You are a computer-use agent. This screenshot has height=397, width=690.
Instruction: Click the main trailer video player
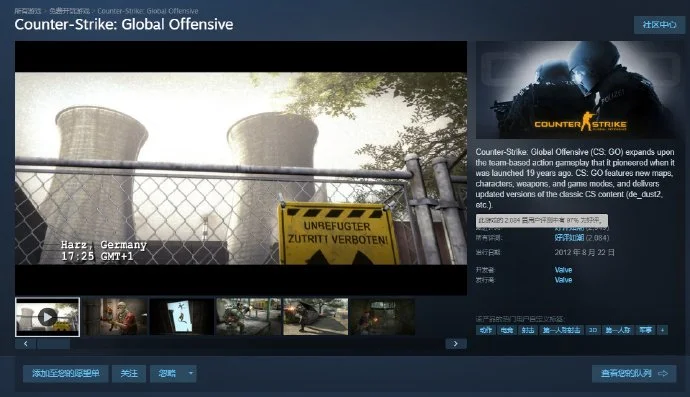pyautogui.click(x=241, y=168)
